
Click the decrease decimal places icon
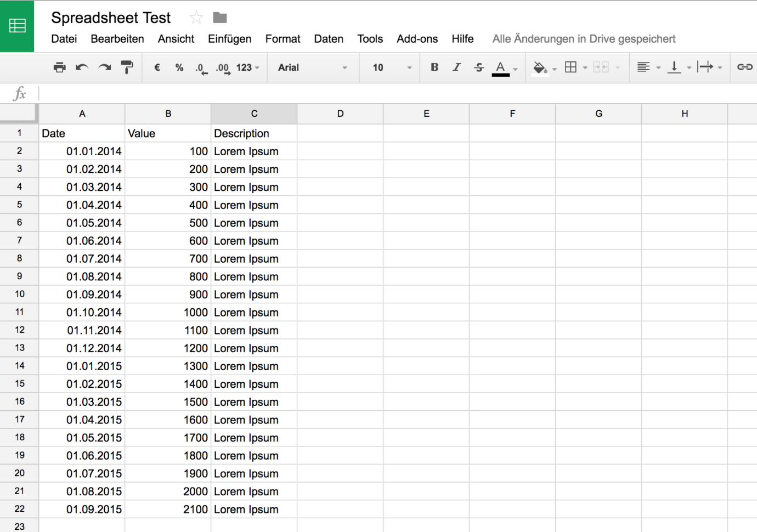pyautogui.click(x=201, y=67)
